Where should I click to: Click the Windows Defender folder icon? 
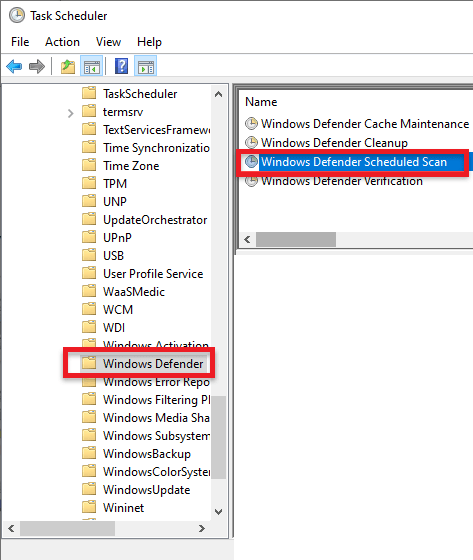89,363
